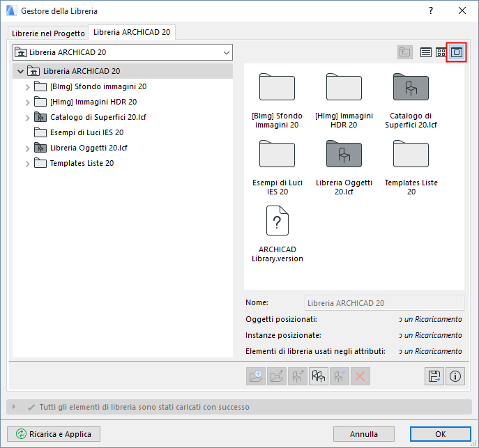Open the Libreria ARCHICAD 20 dropdown
Viewport: 479px width, 448px height.
[123, 52]
